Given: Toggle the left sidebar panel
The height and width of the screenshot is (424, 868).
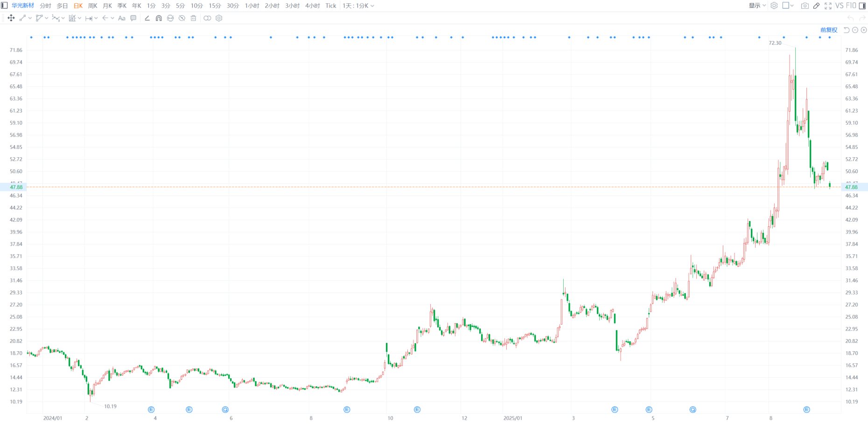Looking at the screenshot, I should 4,6.
